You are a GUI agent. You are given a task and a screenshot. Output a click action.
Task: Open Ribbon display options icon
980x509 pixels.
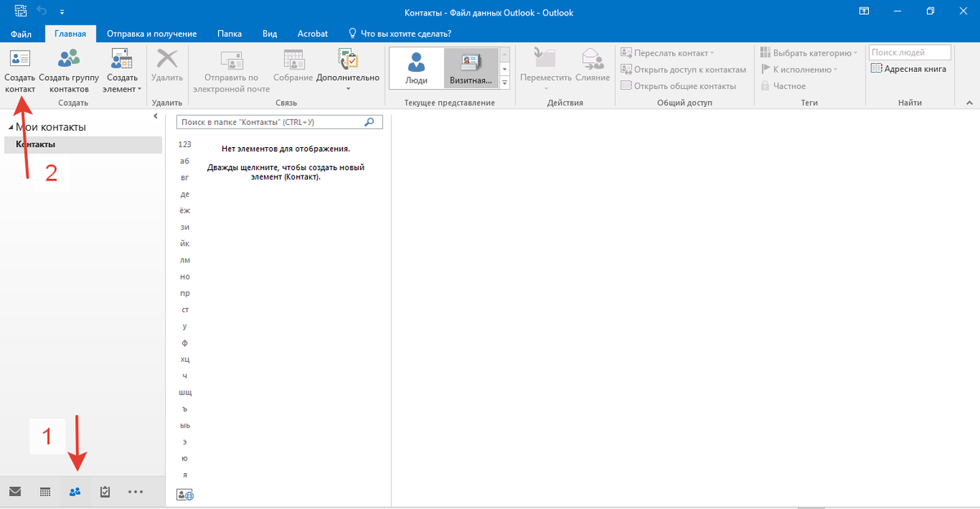tap(864, 11)
